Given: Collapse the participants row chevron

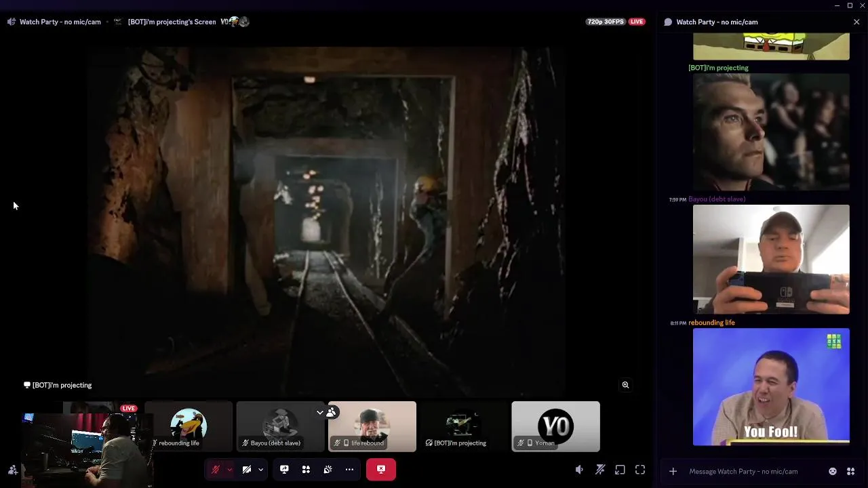Looking at the screenshot, I should (x=320, y=412).
